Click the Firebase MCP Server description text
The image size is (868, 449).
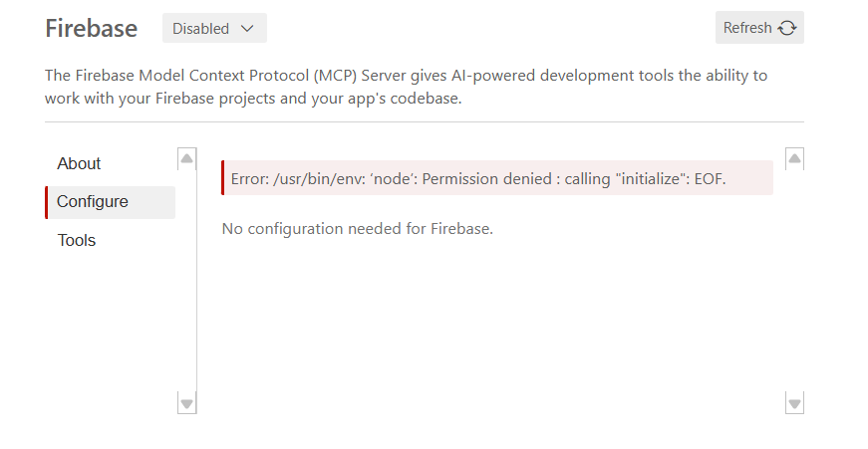(406, 87)
